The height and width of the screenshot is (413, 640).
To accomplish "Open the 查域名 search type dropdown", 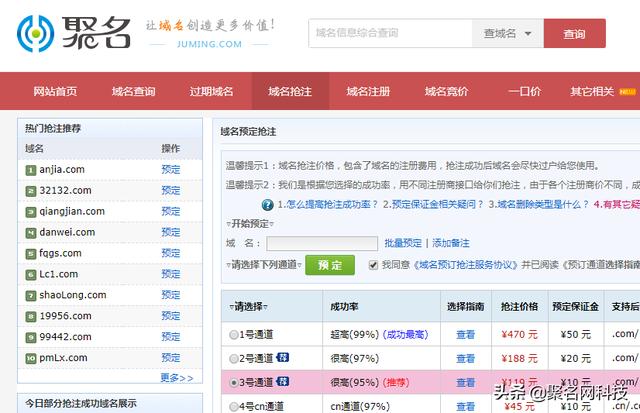I will click(x=508, y=33).
